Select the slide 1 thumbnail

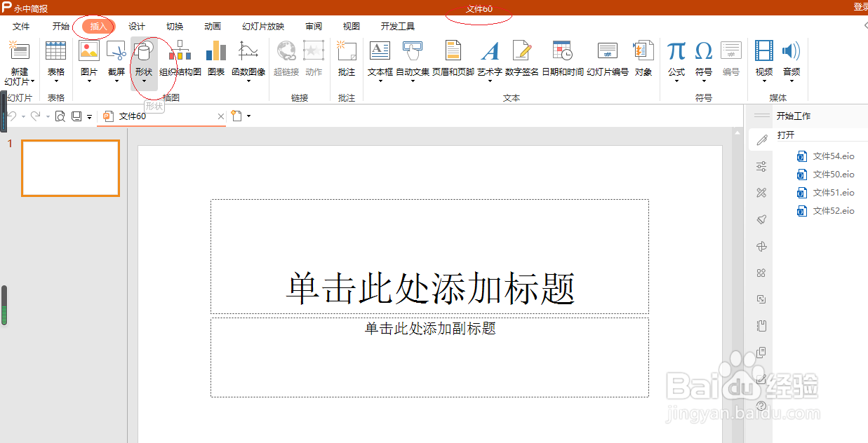pyautogui.click(x=70, y=168)
